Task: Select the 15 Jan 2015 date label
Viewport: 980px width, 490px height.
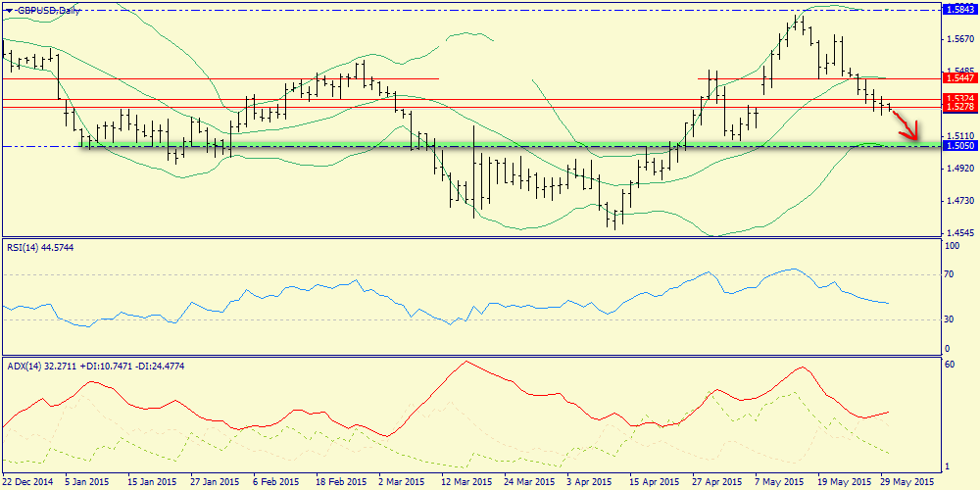Action: [x=154, y=482]
